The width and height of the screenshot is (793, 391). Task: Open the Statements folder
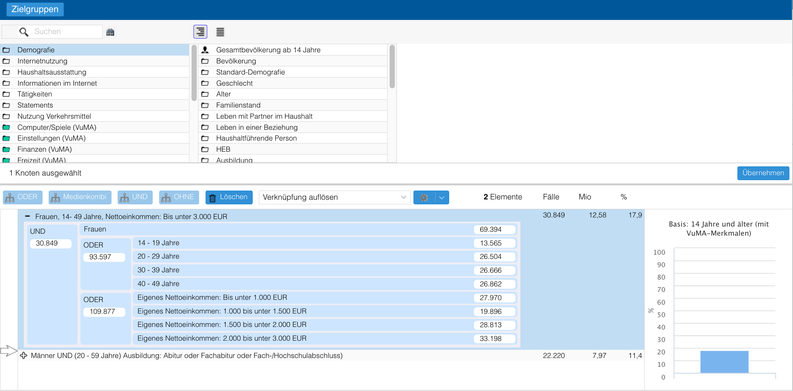pos(95,105)
